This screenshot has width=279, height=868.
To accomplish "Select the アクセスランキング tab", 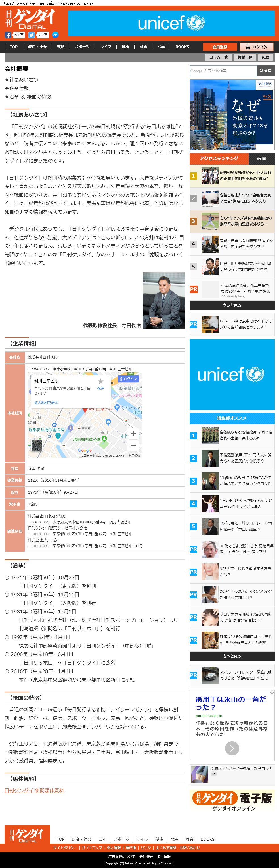I will 219,158.
